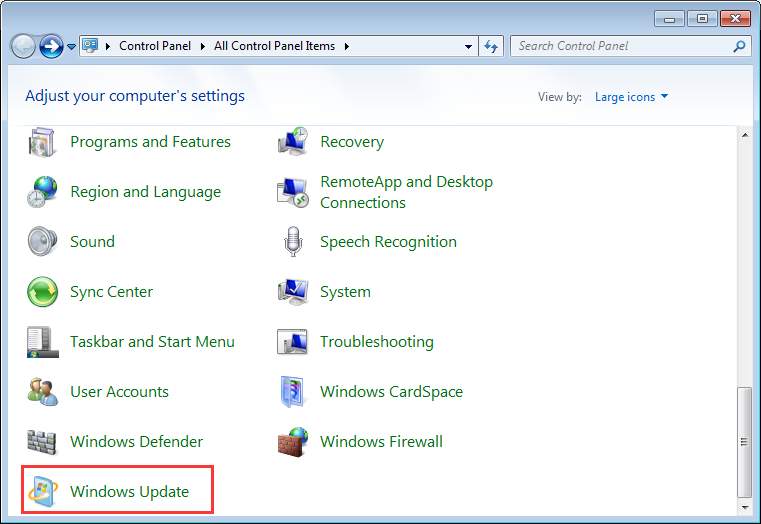Open the Recovery link

[352, 142]
